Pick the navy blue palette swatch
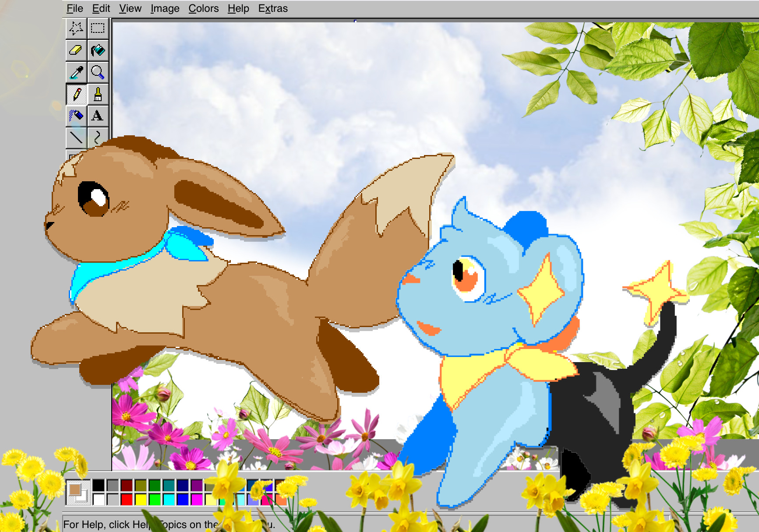The width and height of the screenshot is (759, 532). pyautogui.click(x=183, y=485)
